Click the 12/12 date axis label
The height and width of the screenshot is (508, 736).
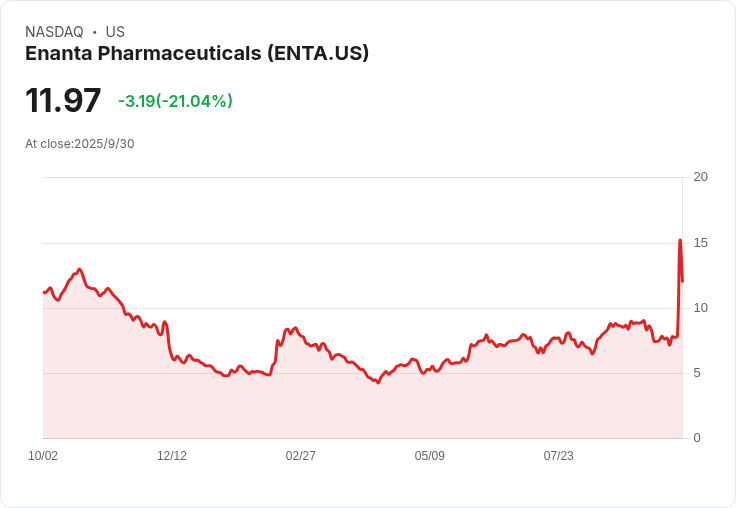pos(172,456)
